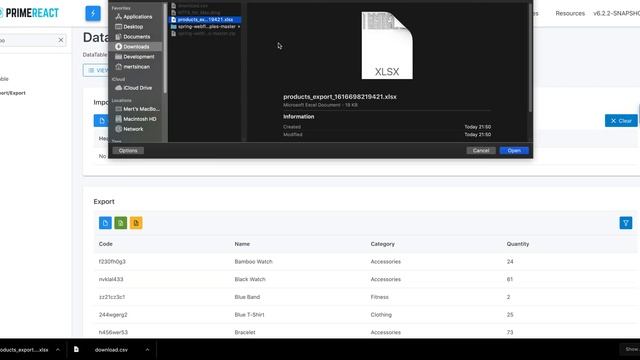Open the Development folder in sidebar
The width and height of the screenshot is (640, 360).
pos(138,57)
